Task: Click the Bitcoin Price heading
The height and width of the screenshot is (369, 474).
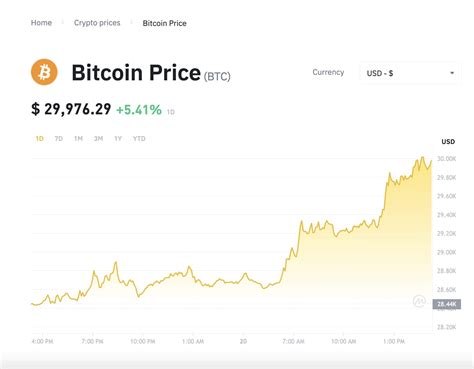Action: pos(136,72)
